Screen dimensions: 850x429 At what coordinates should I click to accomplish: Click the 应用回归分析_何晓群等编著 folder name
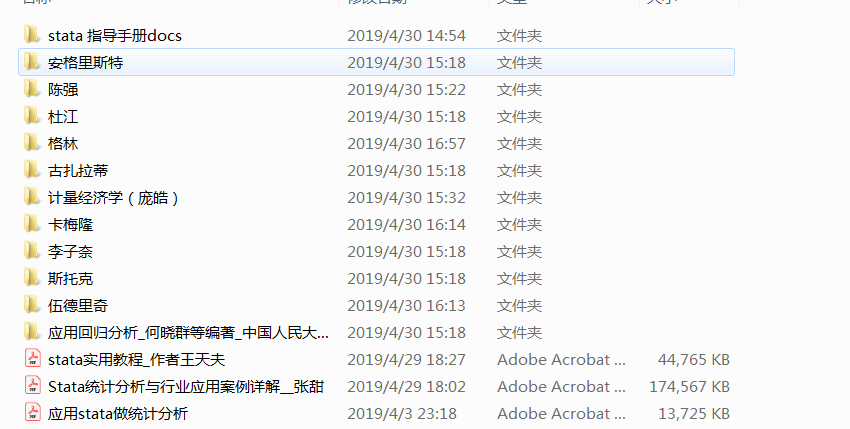click(x=188, y=332)
